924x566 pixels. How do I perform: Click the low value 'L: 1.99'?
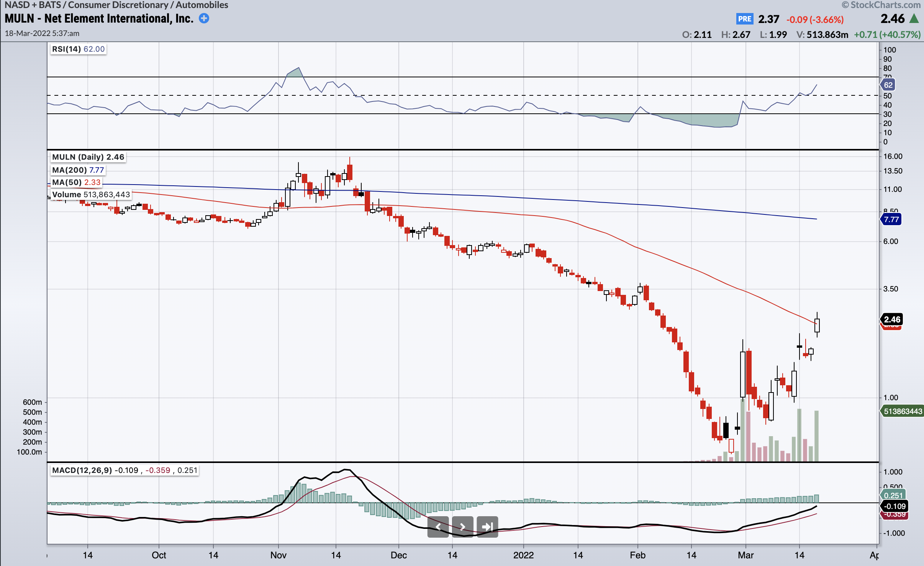773,35
